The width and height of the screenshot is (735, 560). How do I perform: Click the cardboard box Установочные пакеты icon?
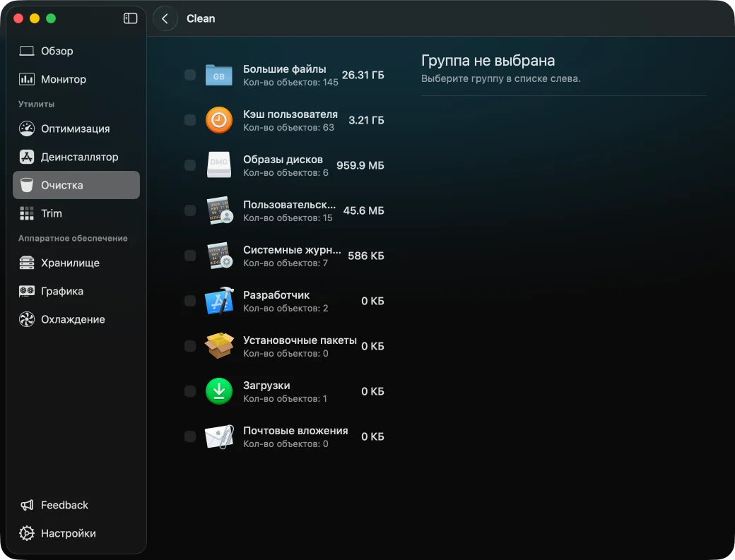(x=219, y=345)
